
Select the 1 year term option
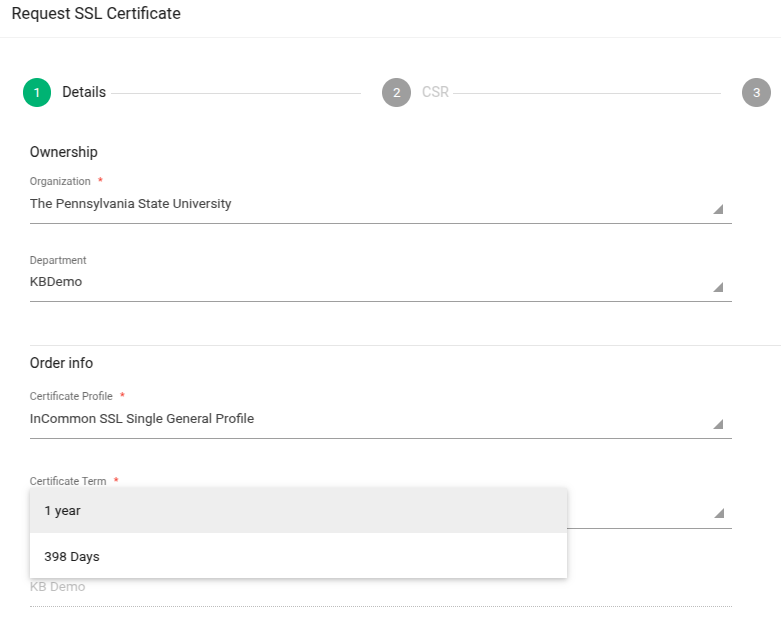[298, 510]
